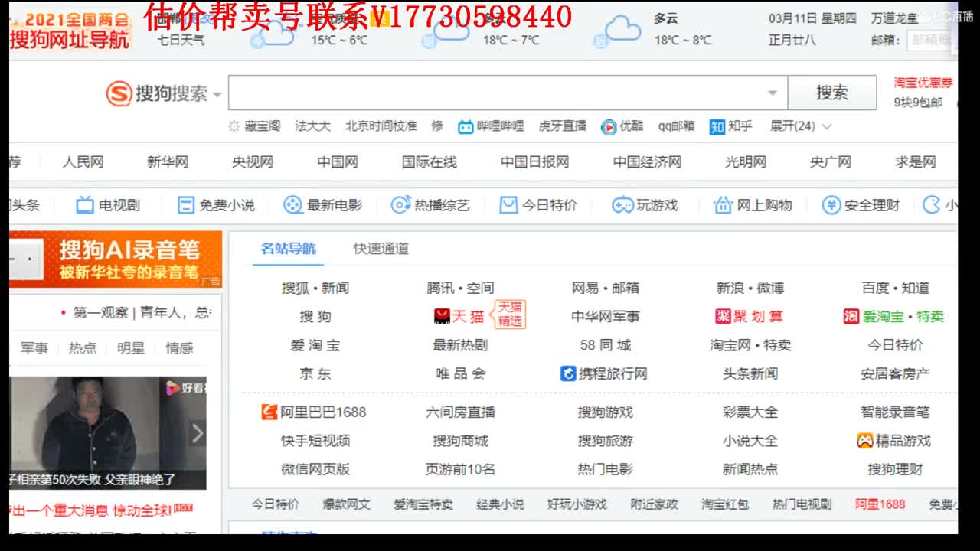Image resolution: width=980 pixels, height=551 pixels.
Task: Open the Bilibili shortcut icon
Action: [x=465, y=127]
